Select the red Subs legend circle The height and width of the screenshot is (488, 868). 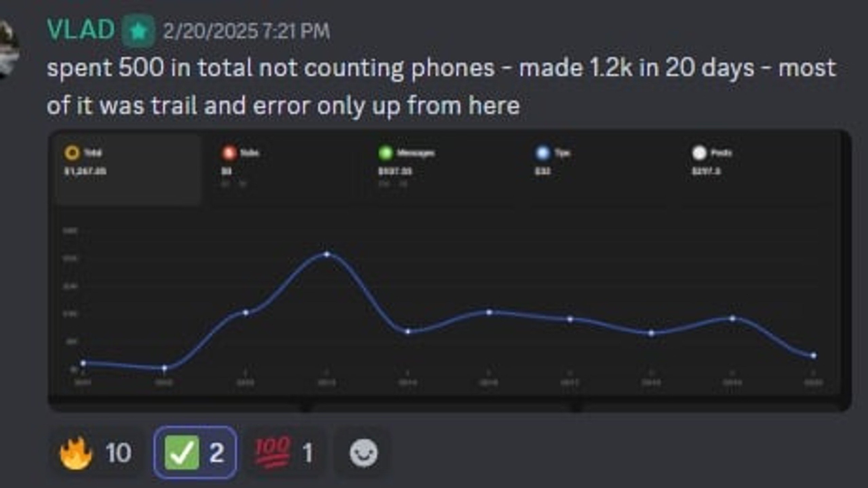tap(229, 153)
